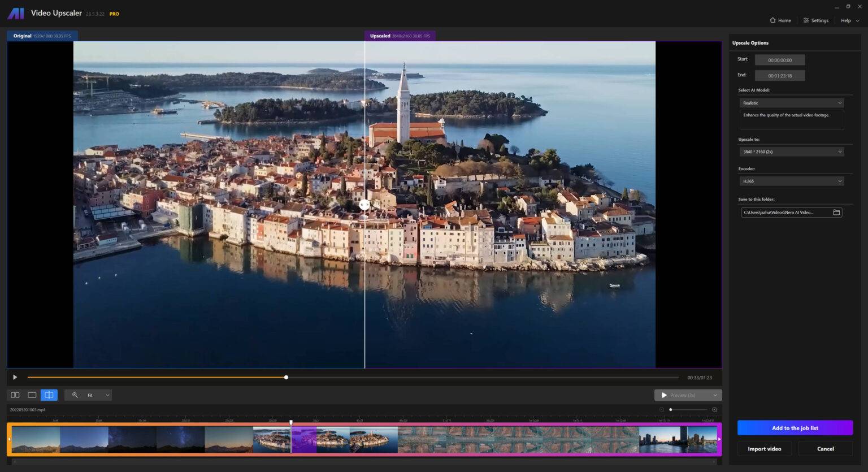868x472 pixels.
Task: Open the Upscale to resolution dropdown
Action: click(791, 151)
